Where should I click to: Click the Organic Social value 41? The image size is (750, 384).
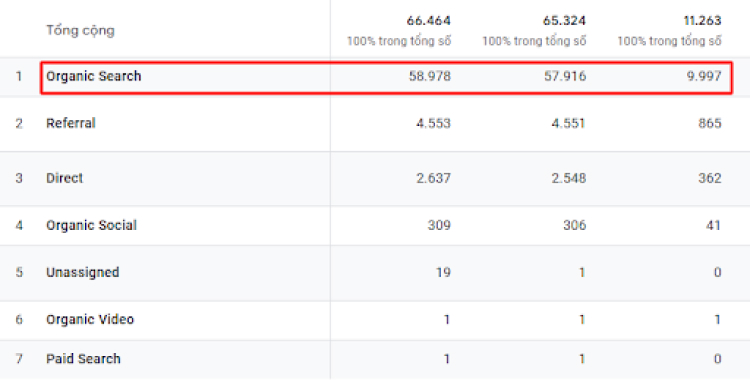pos(713,225)
